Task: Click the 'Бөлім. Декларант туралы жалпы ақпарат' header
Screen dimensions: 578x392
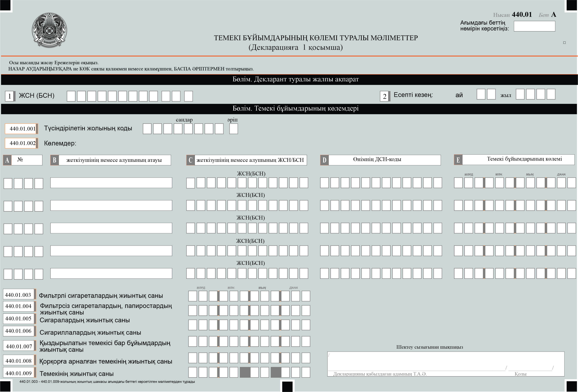Action: click(296, 79)
